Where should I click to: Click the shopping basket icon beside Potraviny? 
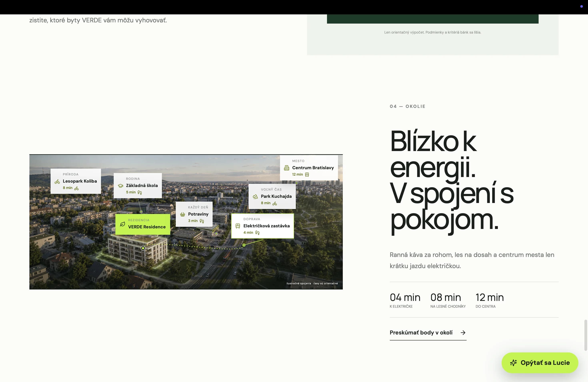pyautogui.click(x=183, y=214)
